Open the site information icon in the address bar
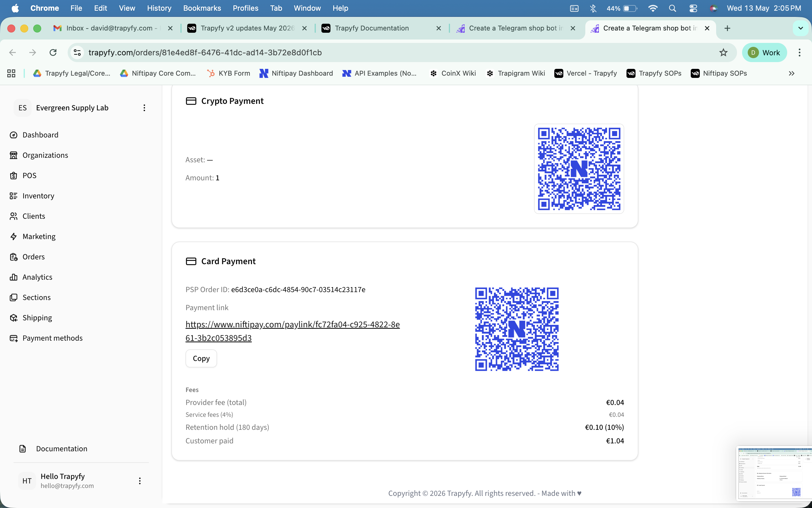 [77, 52]
